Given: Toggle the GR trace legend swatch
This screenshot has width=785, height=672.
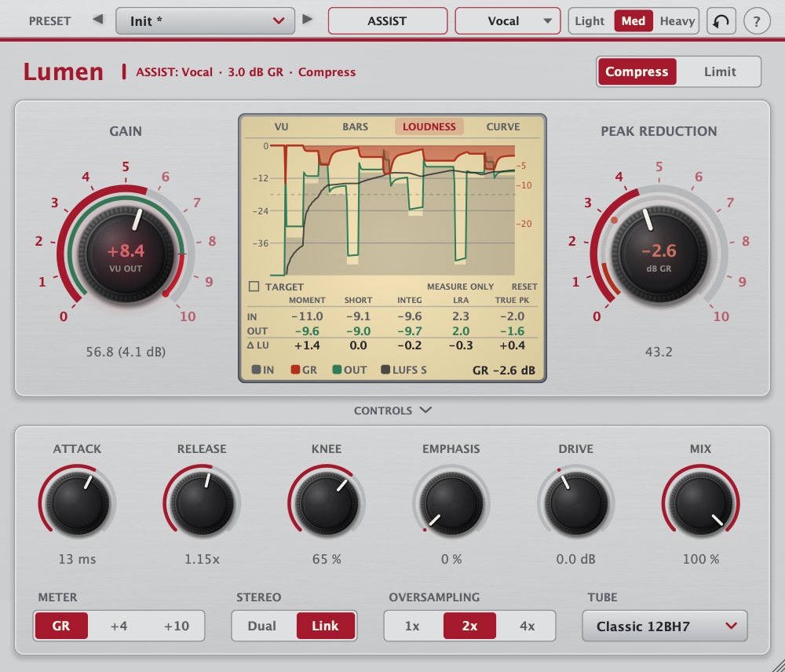Looking at the screenshot, I should coord(295,370).
